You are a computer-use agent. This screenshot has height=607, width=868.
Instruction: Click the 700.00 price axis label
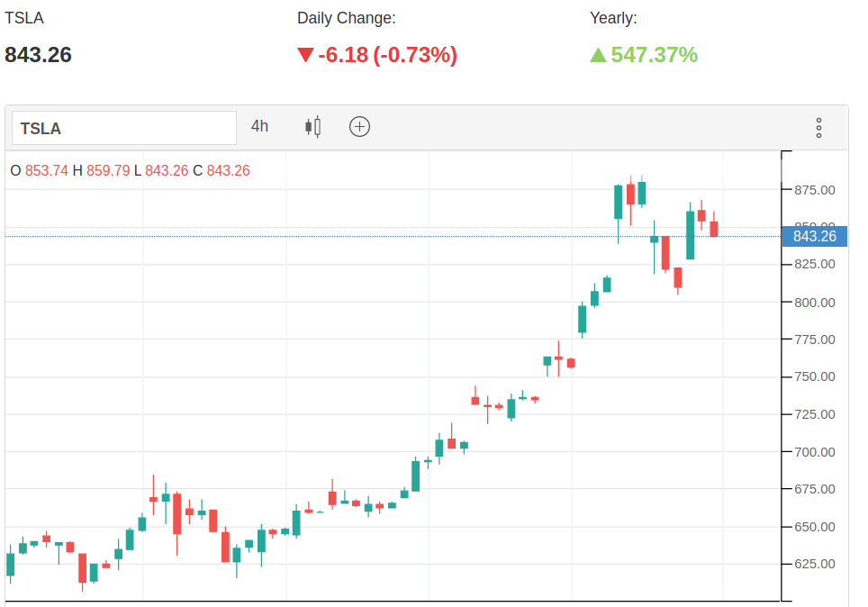tap(814, 452)
